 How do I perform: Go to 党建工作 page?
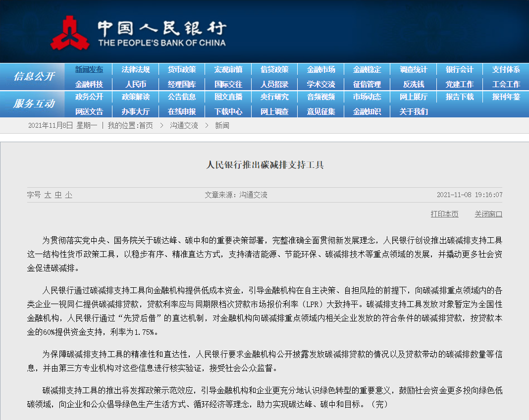pyautogui.click(x=460, y=84)
